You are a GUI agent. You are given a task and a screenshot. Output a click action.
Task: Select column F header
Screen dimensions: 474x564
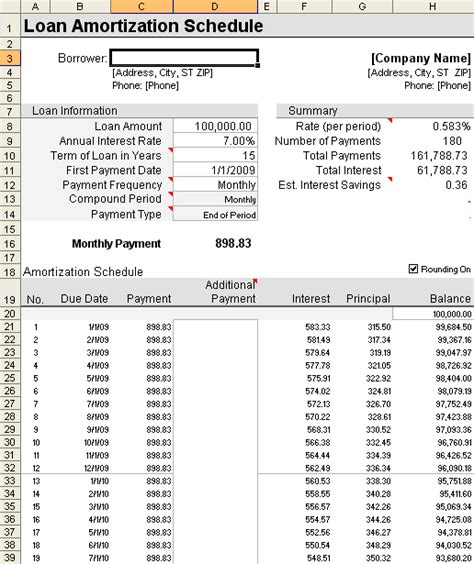click(x=304, y=6)
